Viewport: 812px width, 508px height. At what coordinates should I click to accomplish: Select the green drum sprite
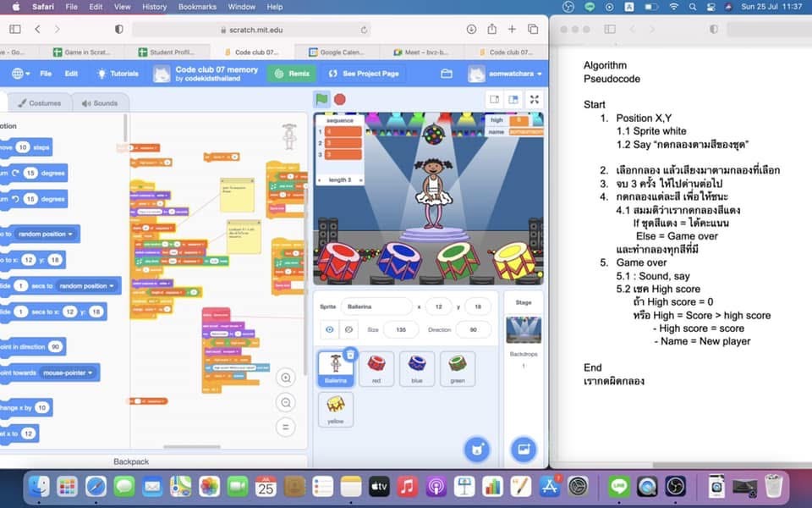(458, 368)
